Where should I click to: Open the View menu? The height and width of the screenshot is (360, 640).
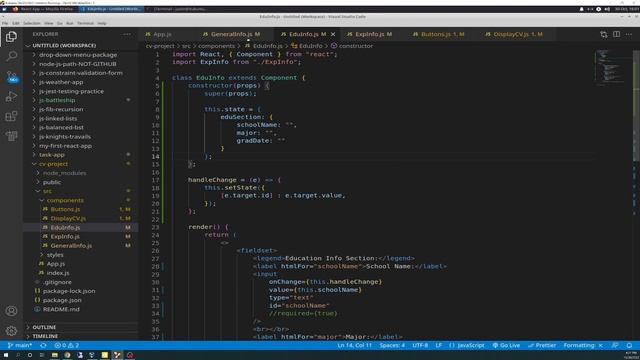(49, 23)
